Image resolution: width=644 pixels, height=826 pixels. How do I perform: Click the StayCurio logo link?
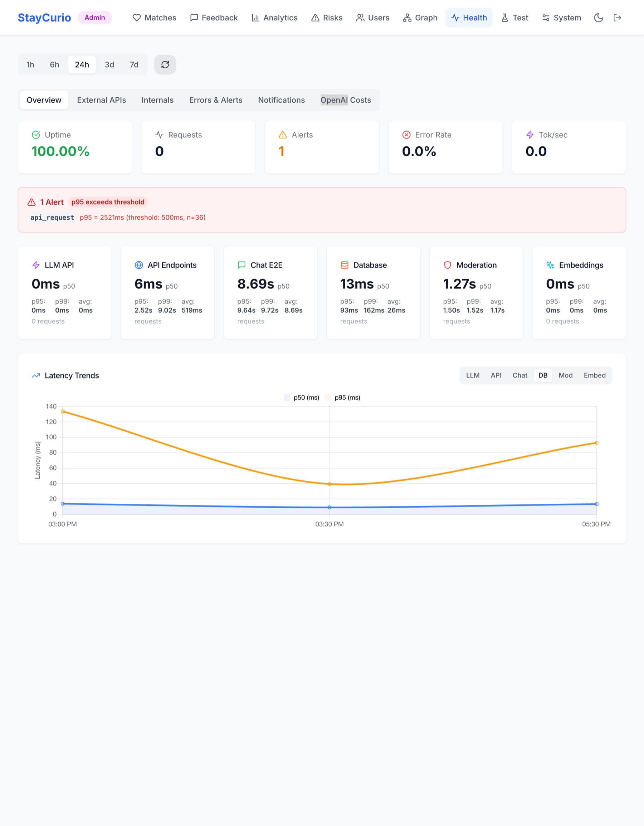click(44, 18)
